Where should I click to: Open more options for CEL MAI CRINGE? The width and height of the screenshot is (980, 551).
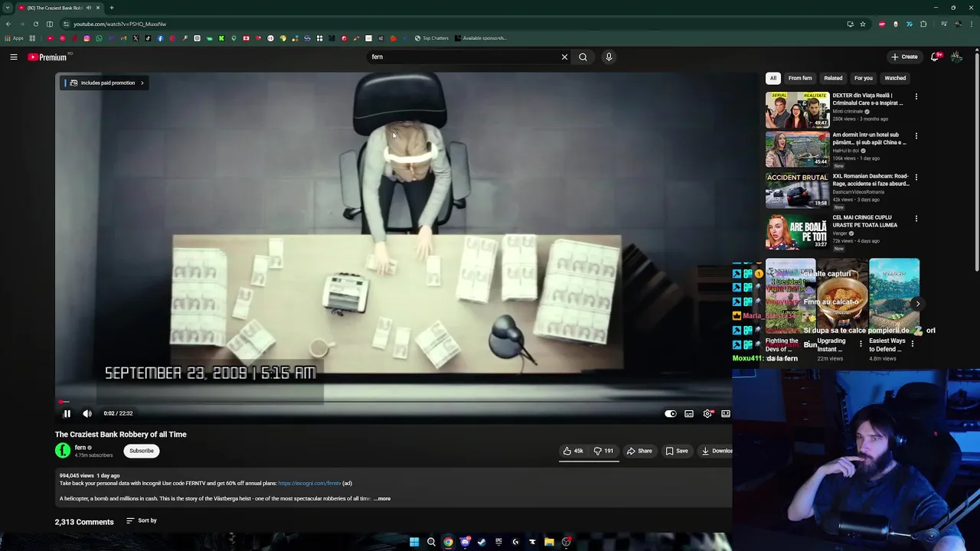916,218
